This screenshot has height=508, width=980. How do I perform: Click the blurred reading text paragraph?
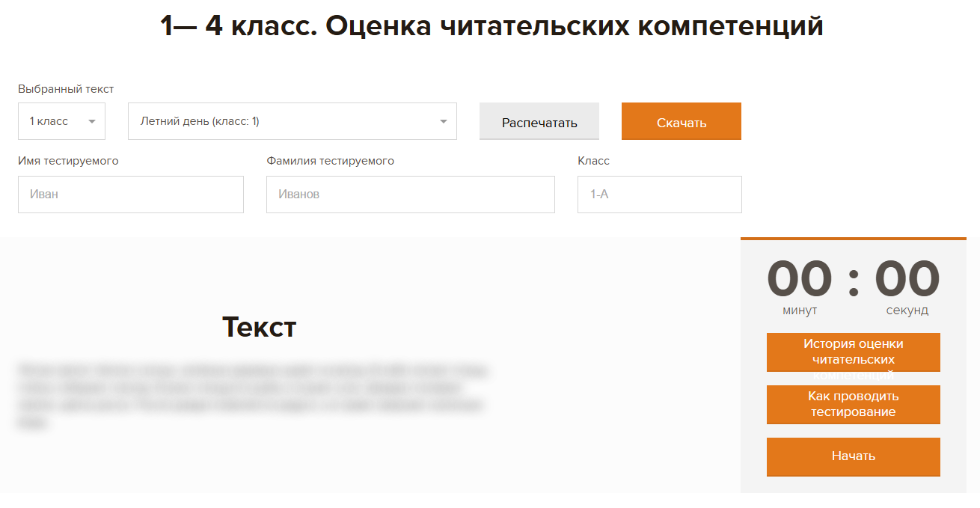click(x=253, y=396)
